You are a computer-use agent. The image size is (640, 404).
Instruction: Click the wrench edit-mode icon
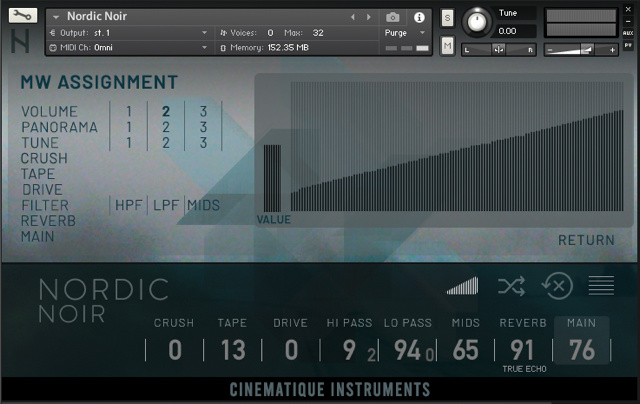[x=23, y=16]
